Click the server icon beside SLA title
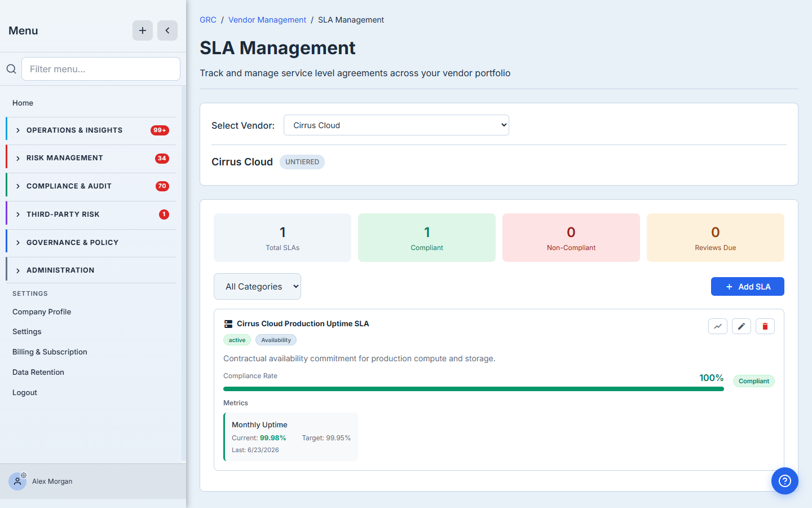 [228, 324]
